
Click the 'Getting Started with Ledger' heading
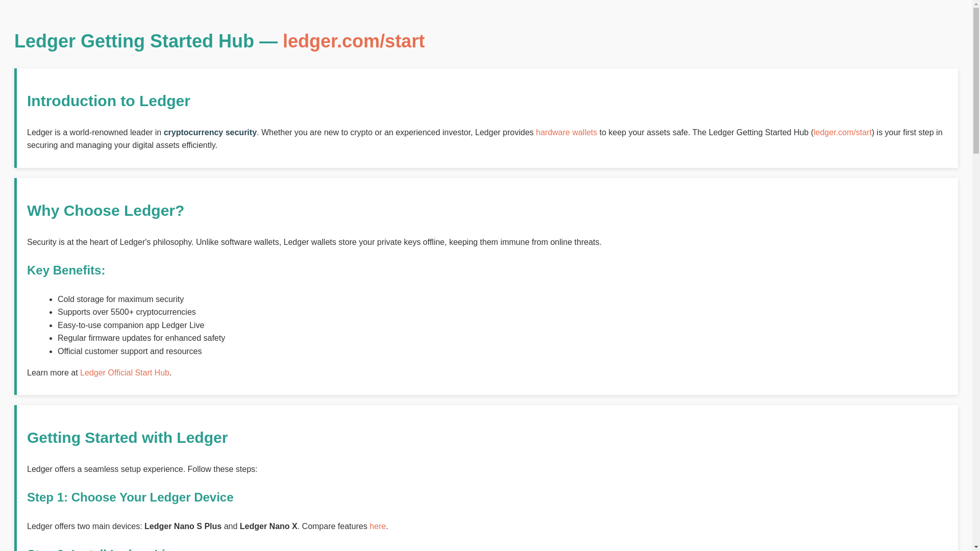(x=128, y=438)
